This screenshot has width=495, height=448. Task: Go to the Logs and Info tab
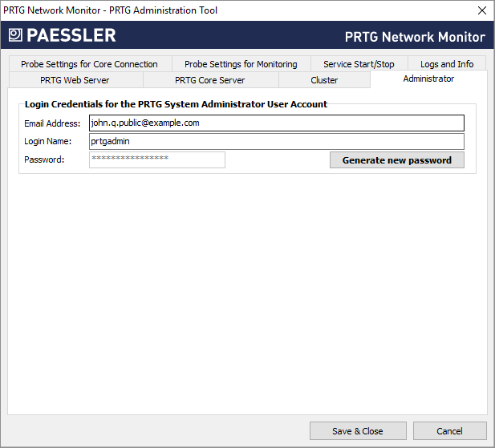[447, 64]
